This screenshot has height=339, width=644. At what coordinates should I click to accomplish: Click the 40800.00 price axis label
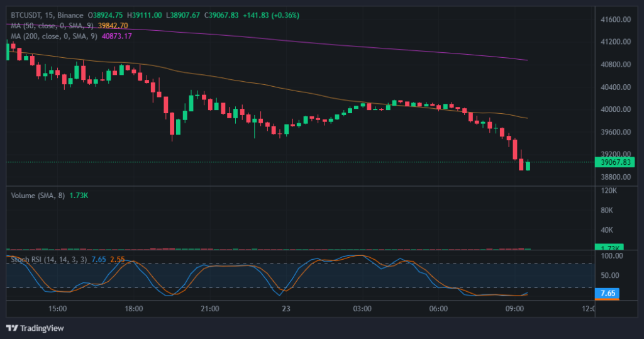[615, 64]
